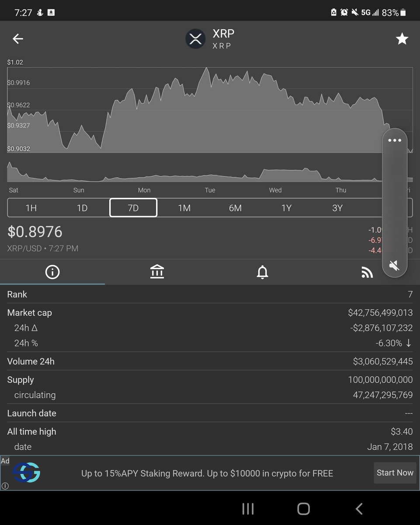Screen dimensions: 420x525
Task: Tap the back arrow icon
Action: pos(18,39)
